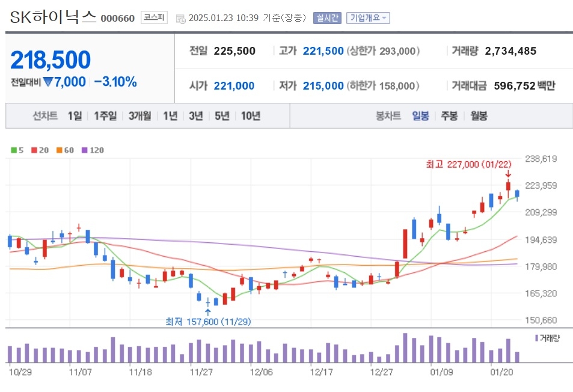The width and height of the screenshot is (573, 392).
Task: Click the blue down-triangle price change icon
Action: [x=48, y=82]
